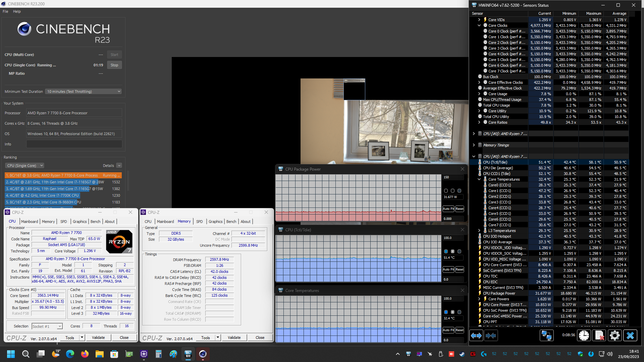Show hidden tray icons chevron
The width and height of the screenshot is (644, 362).
coord(398,354)
